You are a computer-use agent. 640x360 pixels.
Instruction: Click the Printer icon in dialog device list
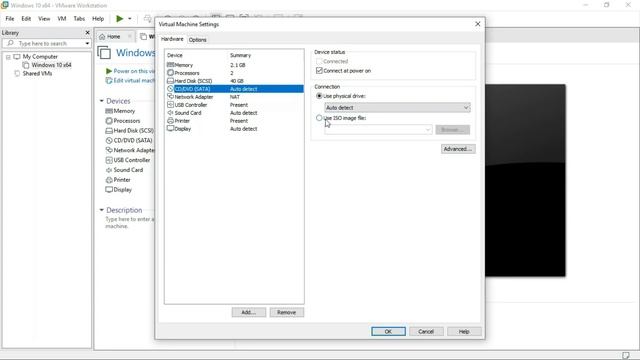tap(170, 120)
